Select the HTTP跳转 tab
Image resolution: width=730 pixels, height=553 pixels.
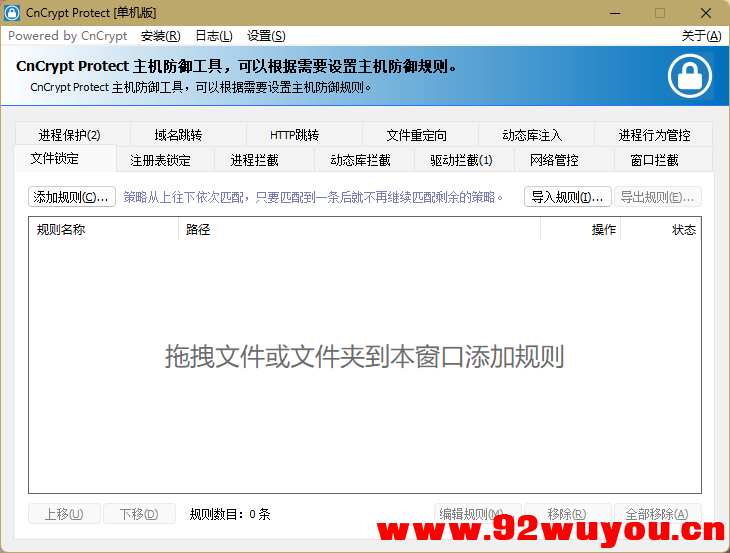(294, 135)
